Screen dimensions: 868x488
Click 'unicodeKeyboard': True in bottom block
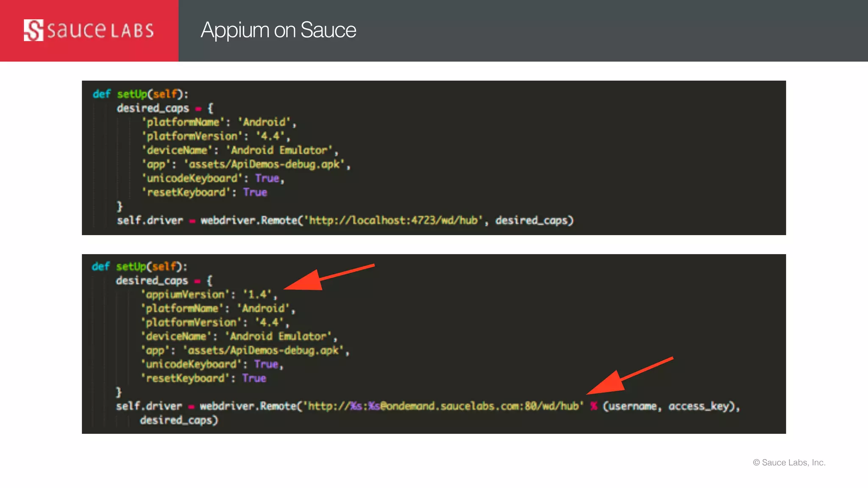coord(212,364)
